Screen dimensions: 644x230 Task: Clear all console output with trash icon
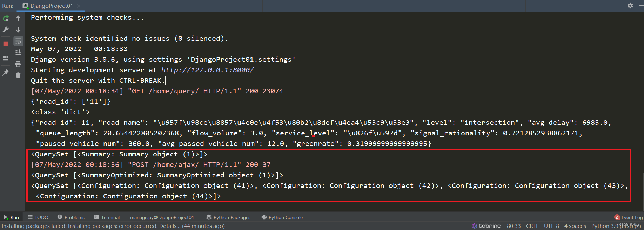tap(18, 75)
